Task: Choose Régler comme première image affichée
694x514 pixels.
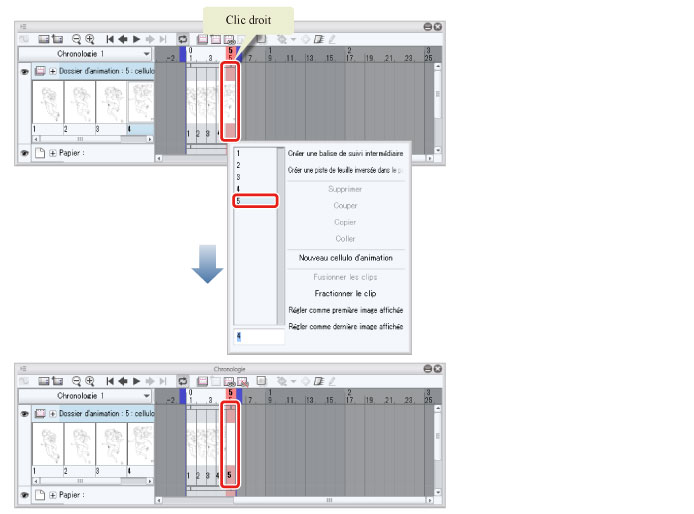Action: (346, 310)
